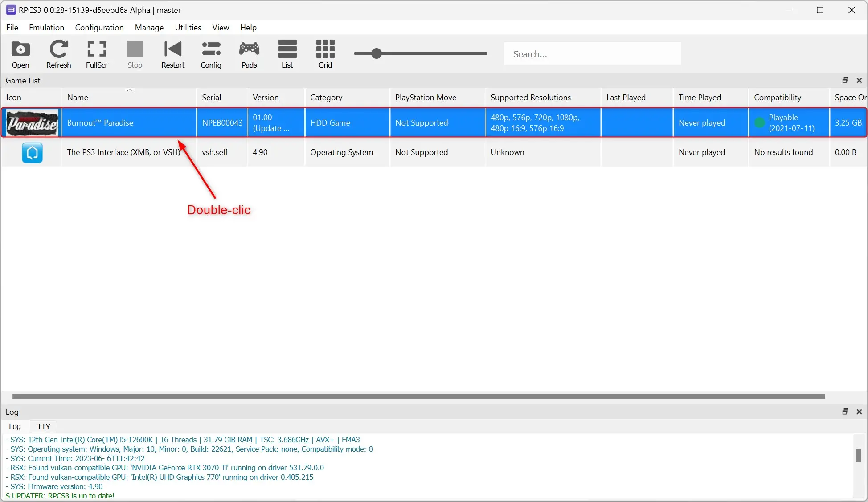868x502 pixels.
Task: Click the NPEB00043 serial cell
Action: tap(222, 122)
